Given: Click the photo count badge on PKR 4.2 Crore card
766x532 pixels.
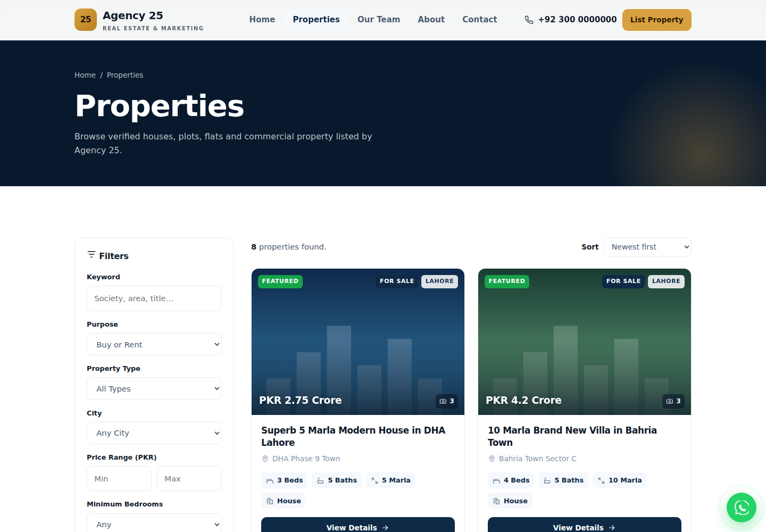Looking at the screenshot, I should (673, 401).
